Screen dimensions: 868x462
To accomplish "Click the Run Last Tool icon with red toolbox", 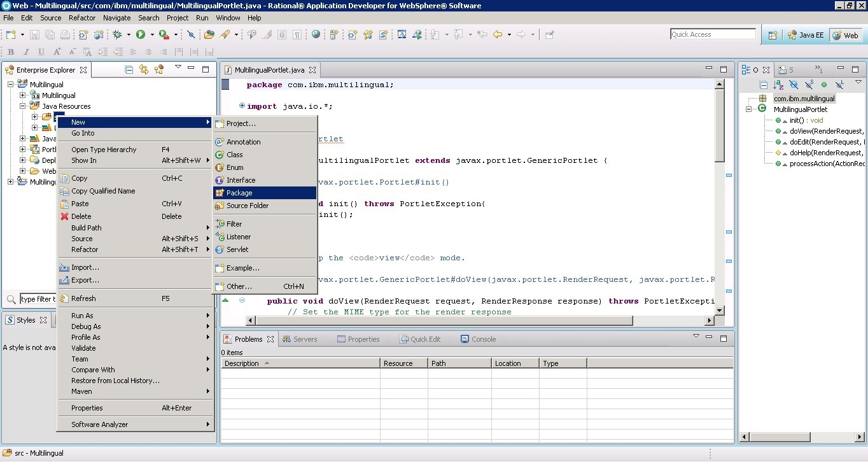I will point(164,34).
